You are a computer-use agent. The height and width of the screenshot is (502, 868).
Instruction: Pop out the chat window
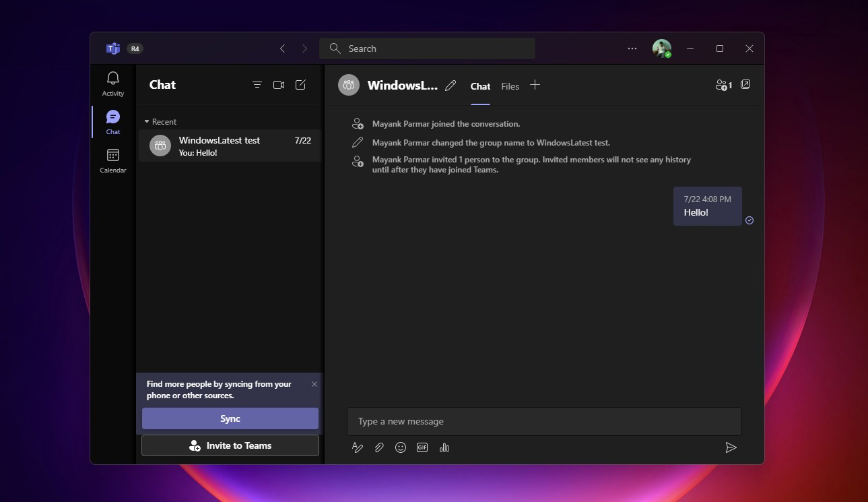(745, 85)
